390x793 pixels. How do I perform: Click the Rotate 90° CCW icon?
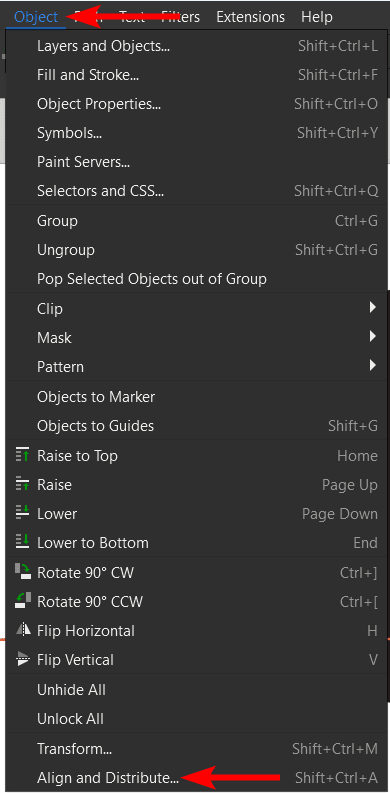point(23,602)
